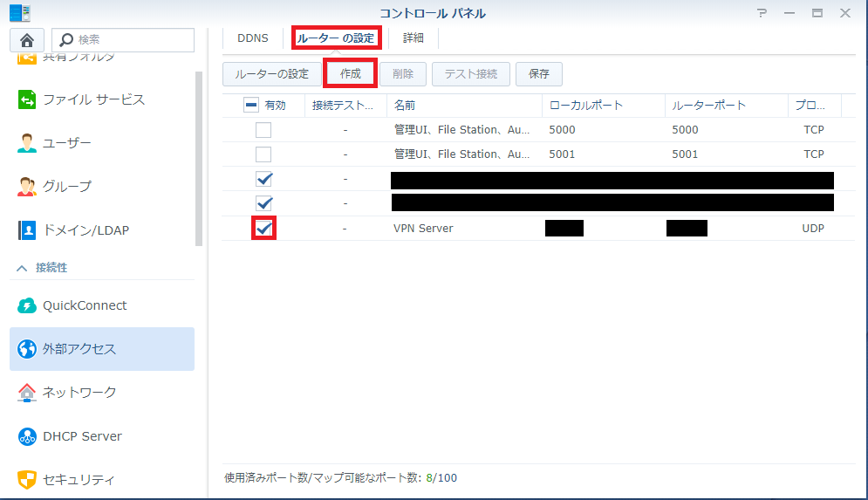
Task: Click the magnifier icon in search box
Action: click(x=66, y=40)
